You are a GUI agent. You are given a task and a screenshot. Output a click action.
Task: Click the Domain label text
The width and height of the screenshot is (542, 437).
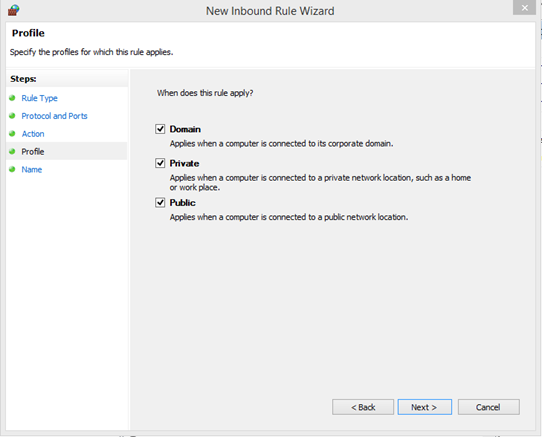click(185, 129)
